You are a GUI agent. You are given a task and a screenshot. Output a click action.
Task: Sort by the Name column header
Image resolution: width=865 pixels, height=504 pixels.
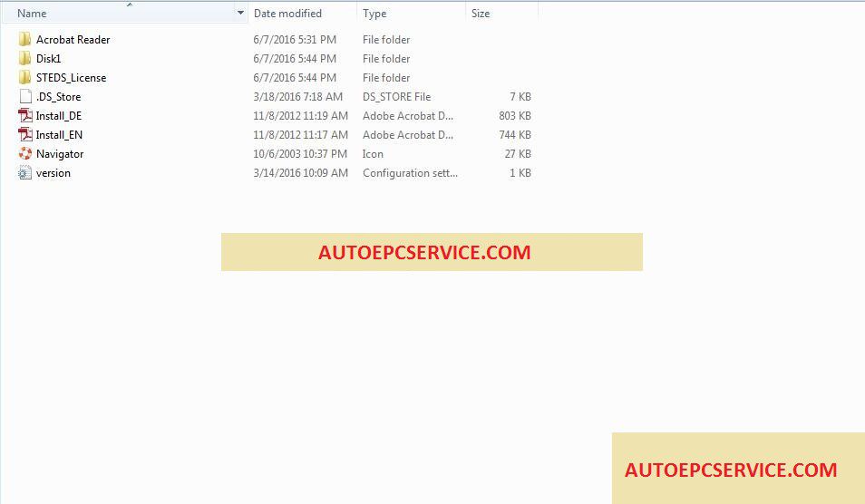[x=32, y=14]
